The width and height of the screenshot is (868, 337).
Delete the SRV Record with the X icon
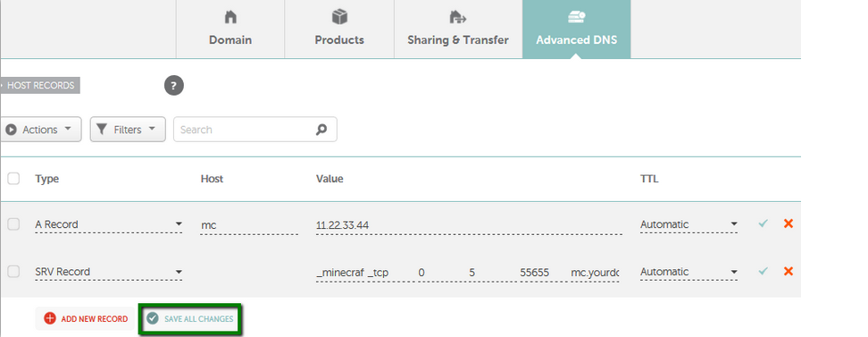(x=789, y=271)
